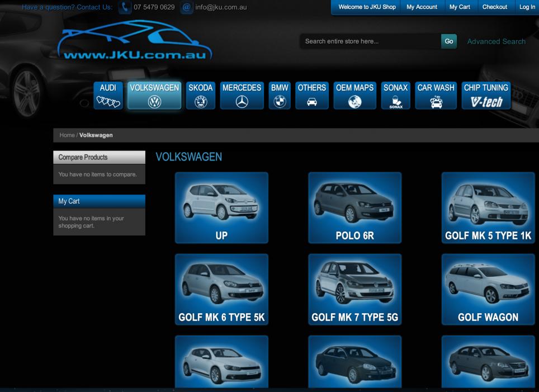This screenshot has width=539, height=392.
Task: Open the Audi category with rings icon
Action: click(x=108, y=96)
